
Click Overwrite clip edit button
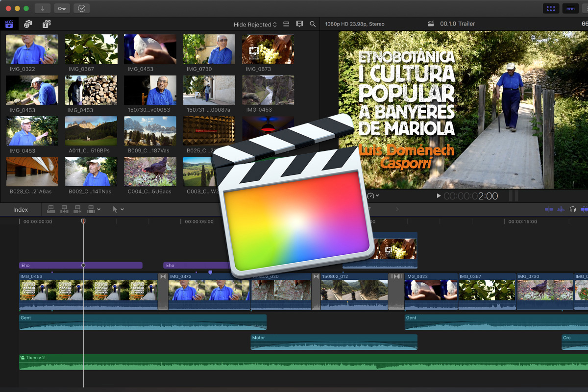tap(91, 209)
